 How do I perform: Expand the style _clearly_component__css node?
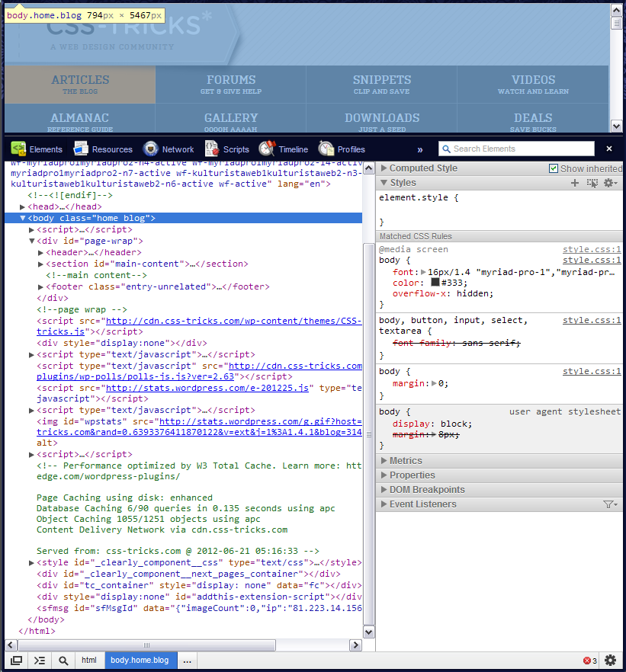pyautogui.click(x=31, y=563)
